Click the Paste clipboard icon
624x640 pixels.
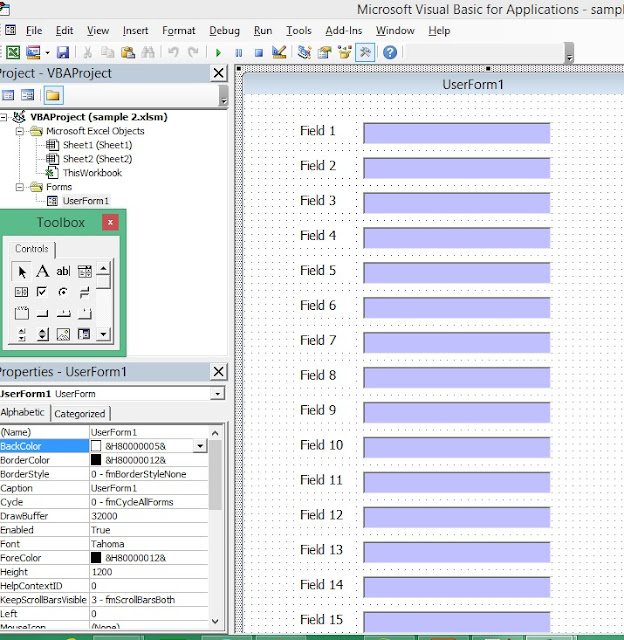pyautogui.click(x=128, y=52)
